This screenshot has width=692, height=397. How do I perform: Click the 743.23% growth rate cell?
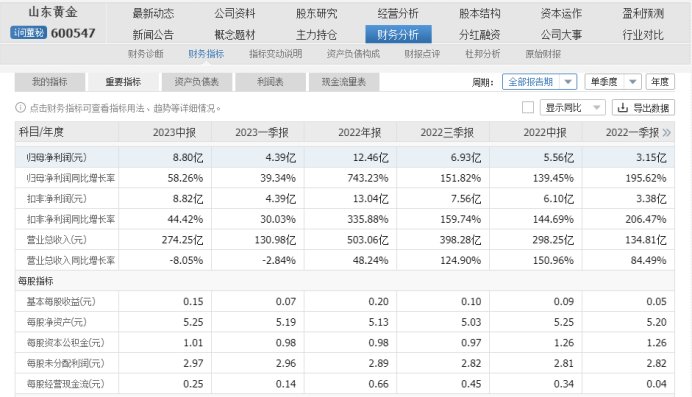coord(368,178)
